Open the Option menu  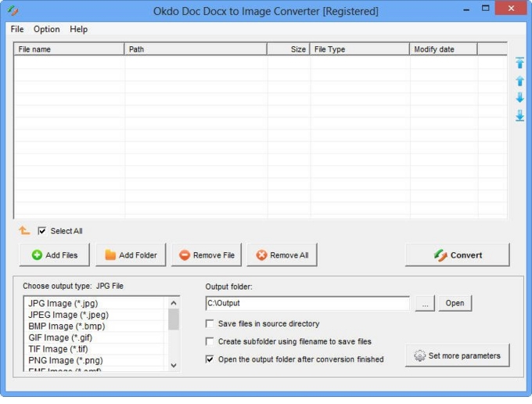(x=46, y=29)
